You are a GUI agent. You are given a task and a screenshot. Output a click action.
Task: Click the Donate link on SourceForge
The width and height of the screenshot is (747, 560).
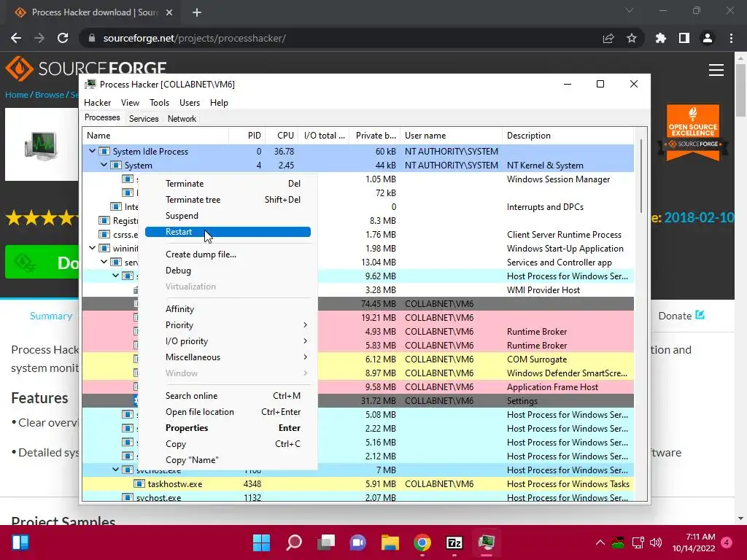pyautogui.click(x=681, y=316)
